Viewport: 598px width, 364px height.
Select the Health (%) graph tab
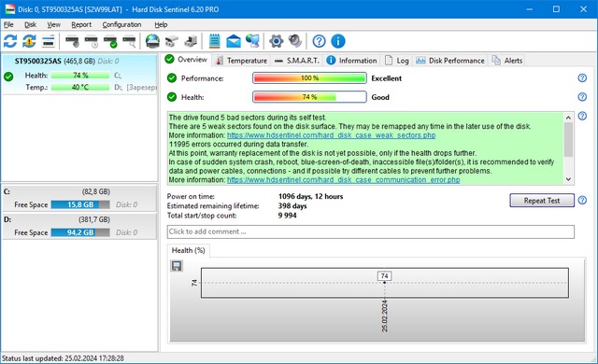tap(189, 250)
